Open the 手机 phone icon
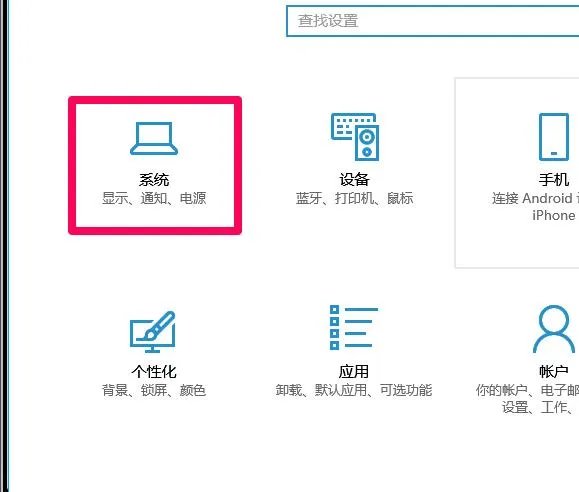Viewport: 579px width, 492px height. pyautogui.click(x=554, y=137)
